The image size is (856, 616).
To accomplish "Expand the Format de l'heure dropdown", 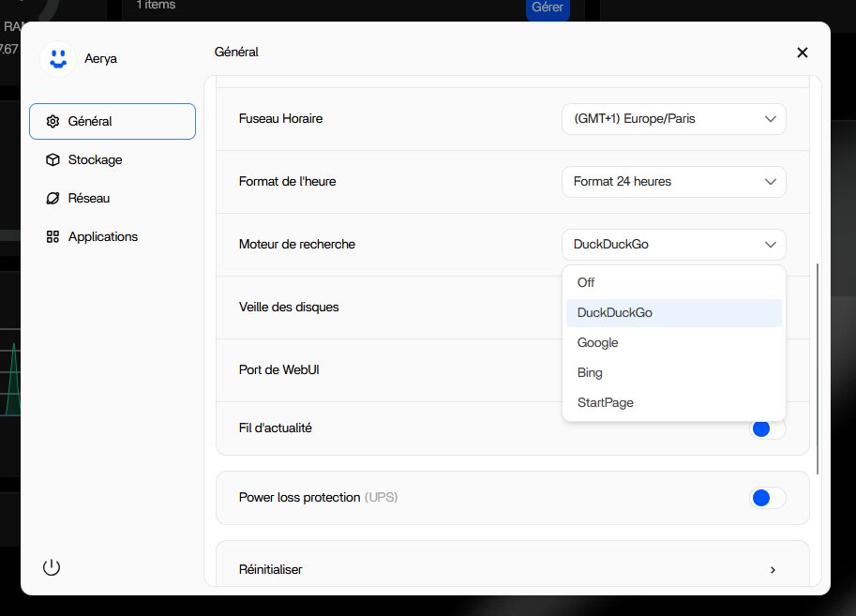I will click(673, 182).
